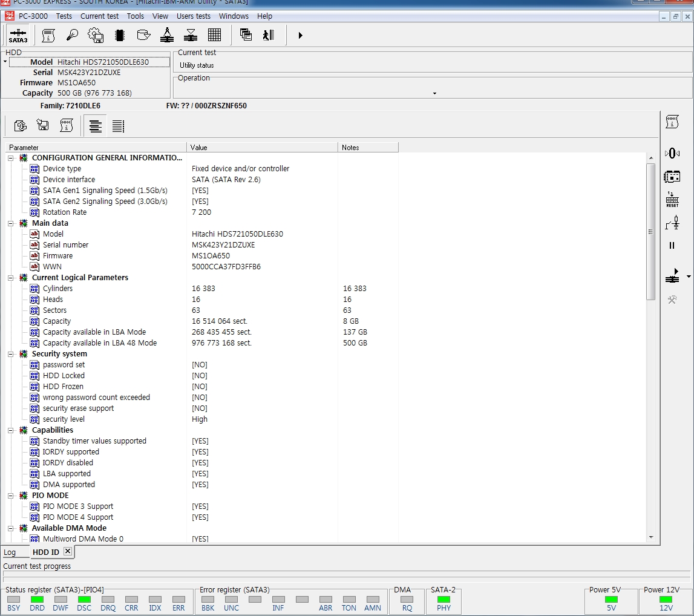Open the Tests menu
The image size is (694, 616).
pyautogui.click(x=64, y=16)
